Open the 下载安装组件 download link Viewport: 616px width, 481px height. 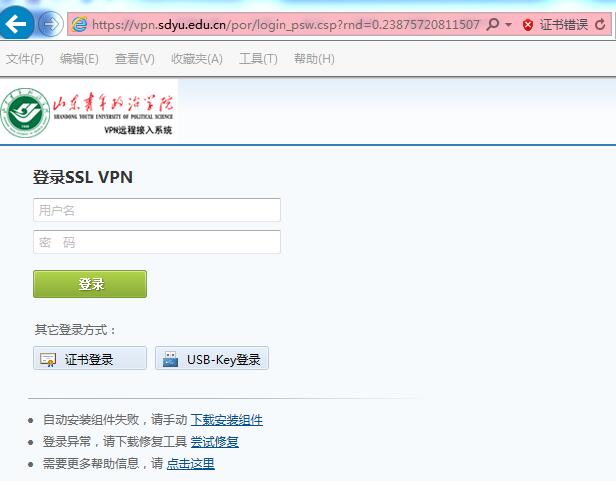pos(227,420)
